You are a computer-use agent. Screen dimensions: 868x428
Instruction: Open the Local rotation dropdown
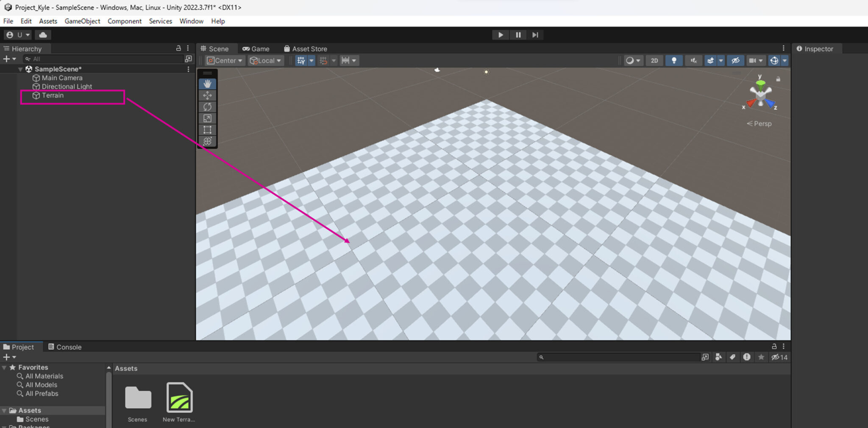click(x=266, y=61)
